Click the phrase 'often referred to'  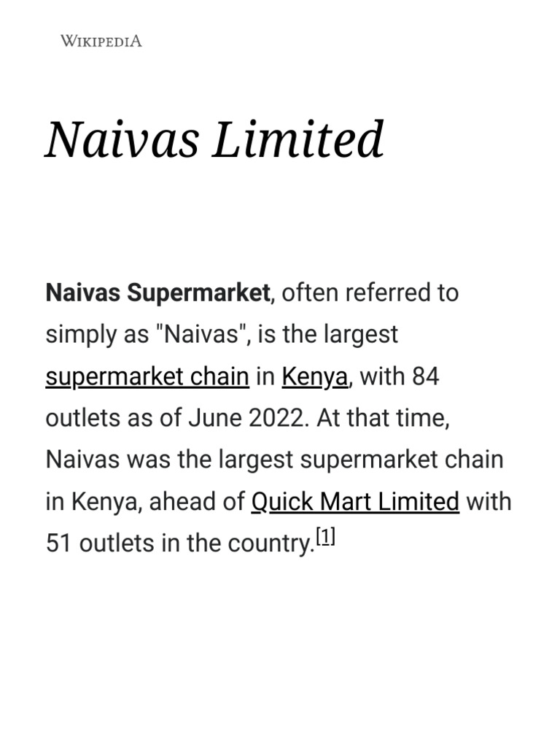[x=370, y=293]
